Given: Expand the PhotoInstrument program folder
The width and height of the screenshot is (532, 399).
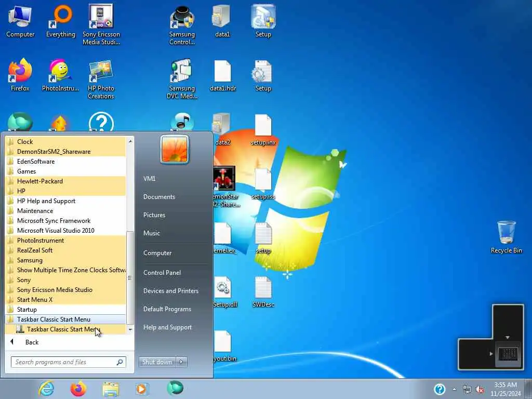Looking at the screenshot, I should pos(65,240).
